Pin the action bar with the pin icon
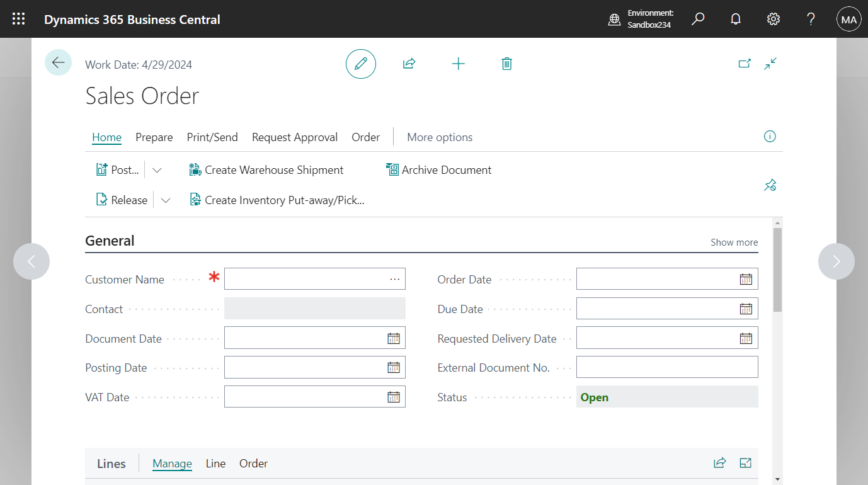This screenshot has height=485, width=868. pyautogui.click(x=770, y=185)
